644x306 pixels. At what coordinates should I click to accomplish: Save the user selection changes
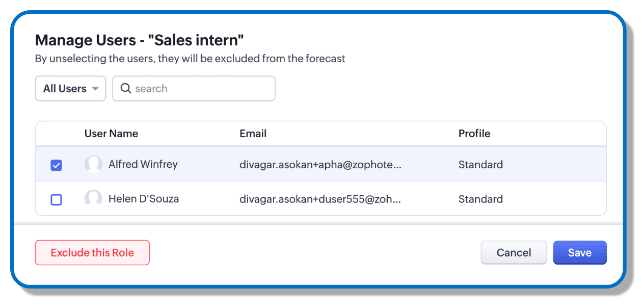[580, 252]
